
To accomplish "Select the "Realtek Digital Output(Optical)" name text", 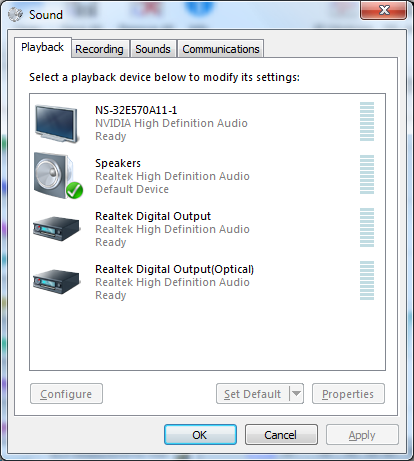I will [x=174, y=269].
